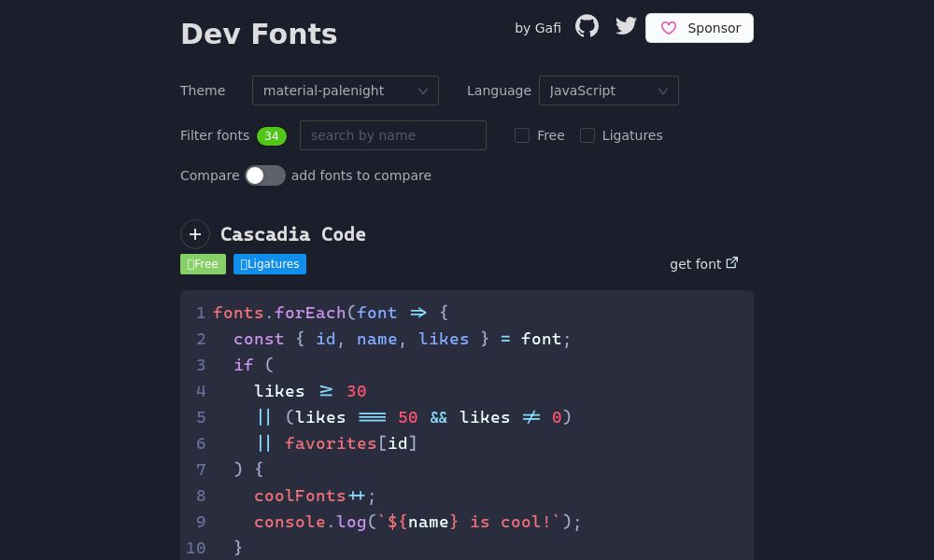
Task: Click the blue Ligatures tag
Action: point(270,264)
